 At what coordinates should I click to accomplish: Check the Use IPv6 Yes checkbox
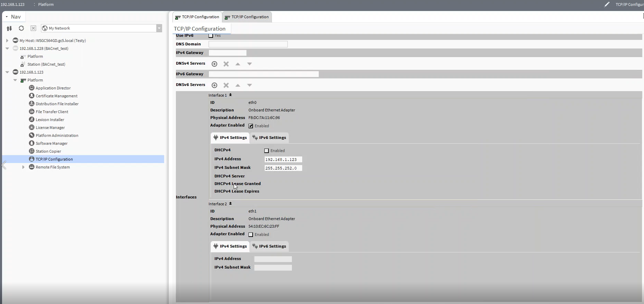211,35
